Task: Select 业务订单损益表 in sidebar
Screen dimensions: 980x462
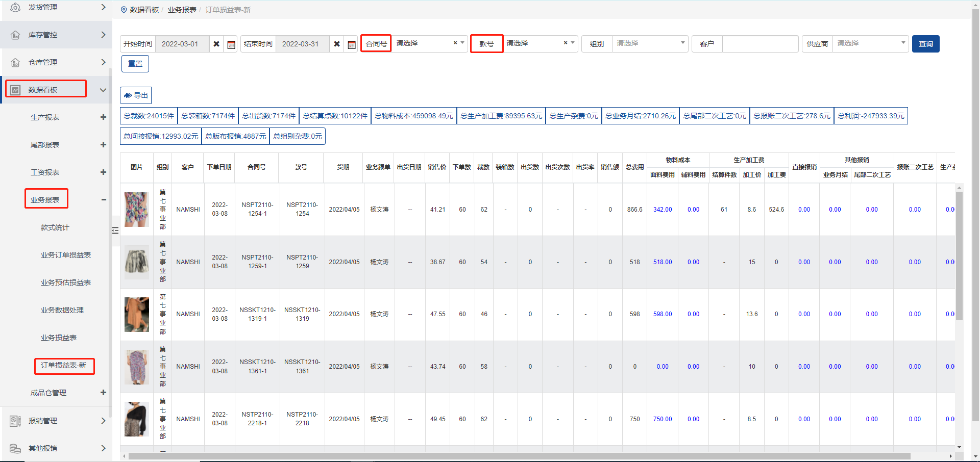Action: point(66,255)
